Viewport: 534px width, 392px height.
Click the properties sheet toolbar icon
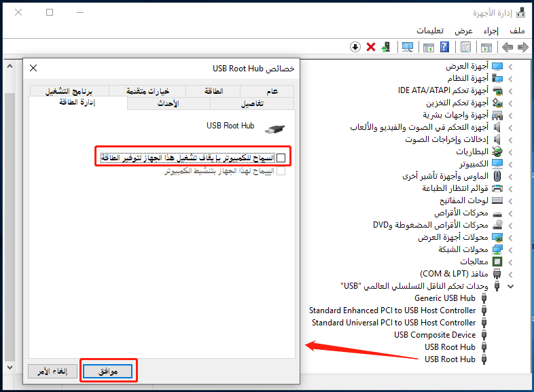[465, 47]
